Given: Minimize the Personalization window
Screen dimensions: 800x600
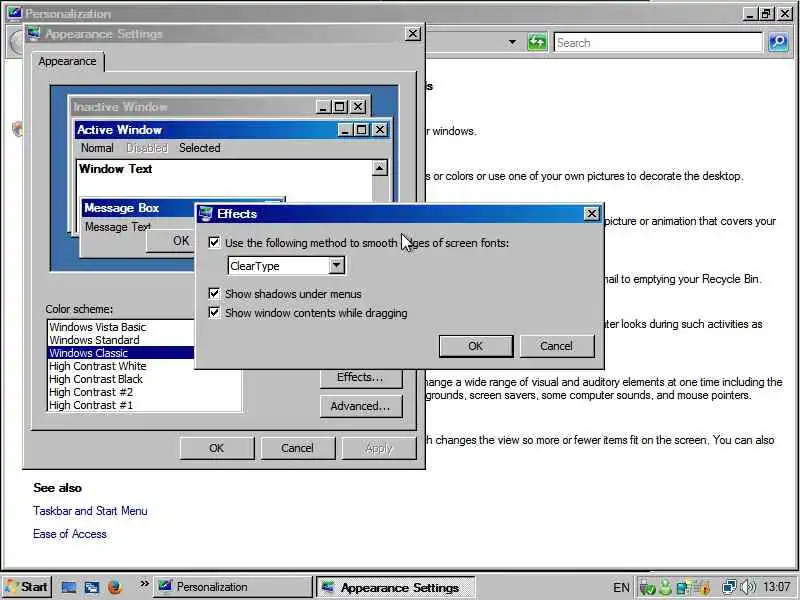Looking at the screenshot, I should click(748, 13).
